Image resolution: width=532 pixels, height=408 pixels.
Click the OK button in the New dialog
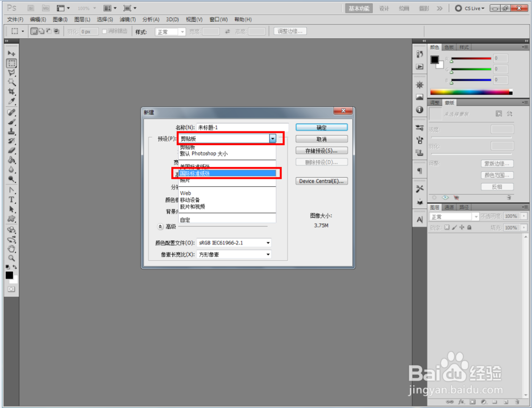coord(322,128)
